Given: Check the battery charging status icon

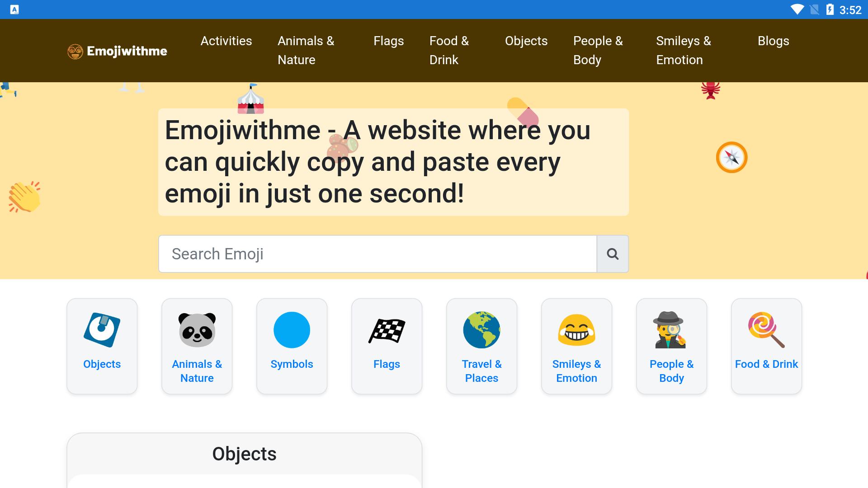Looking at the screenshot, I should point(830,9).
